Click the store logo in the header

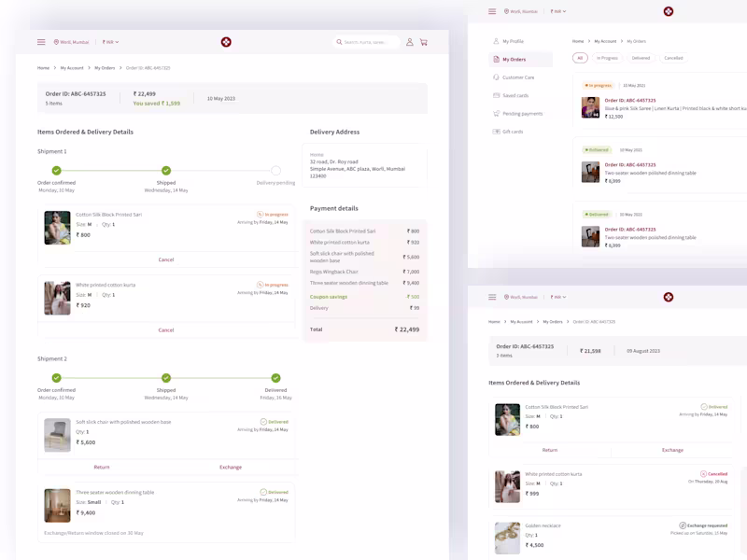(x=226, y=42)
